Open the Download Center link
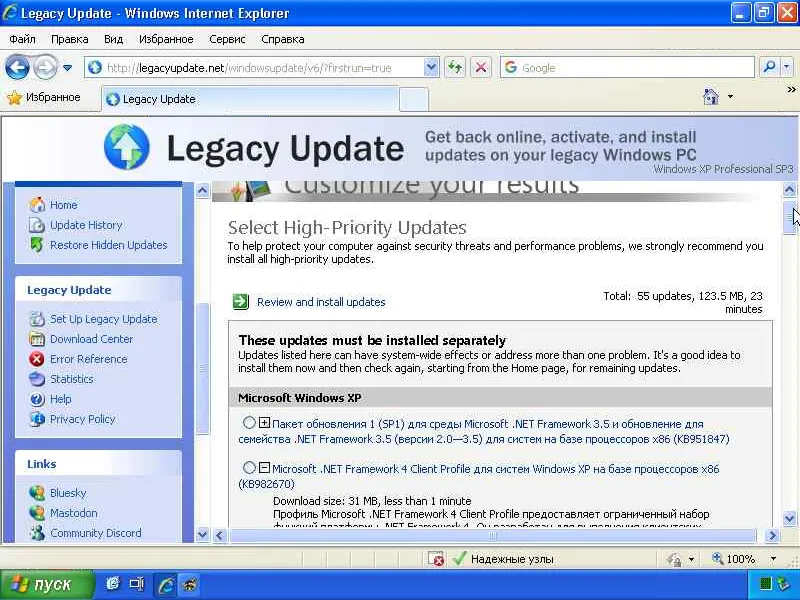 pos(91,339)
